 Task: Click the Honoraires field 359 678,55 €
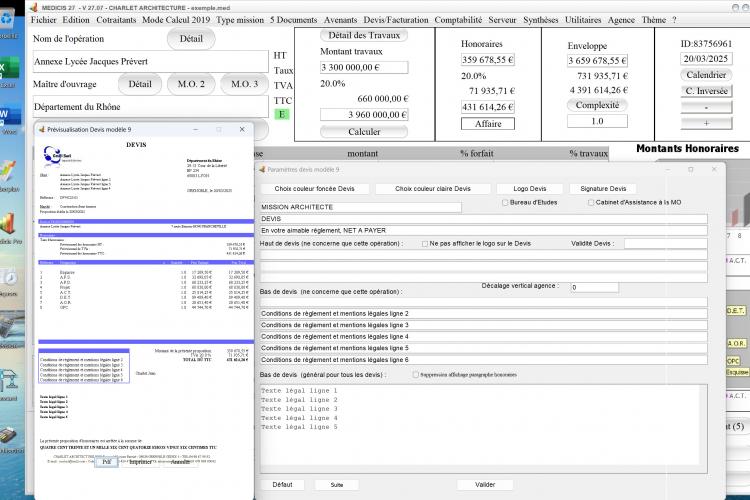(x=488, y=60)
